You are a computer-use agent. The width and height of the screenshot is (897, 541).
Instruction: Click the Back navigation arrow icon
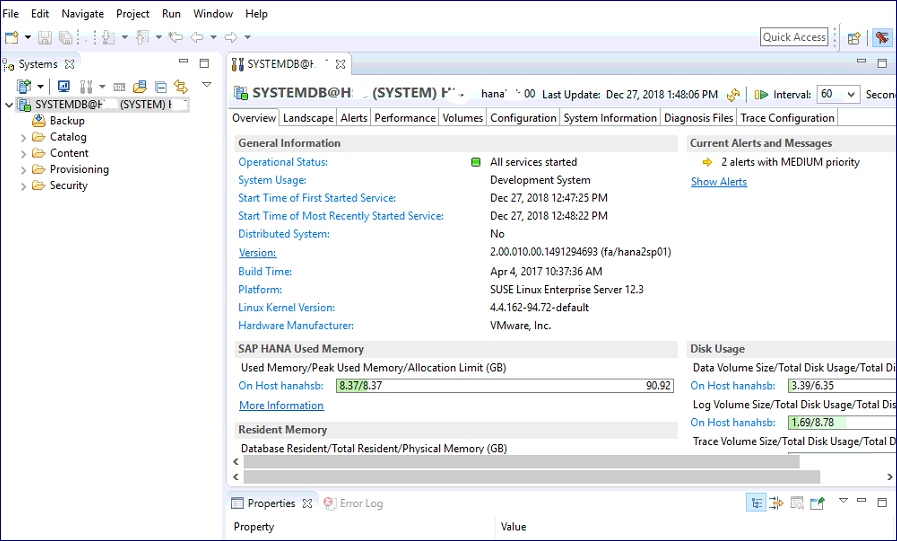coord(197,38)
